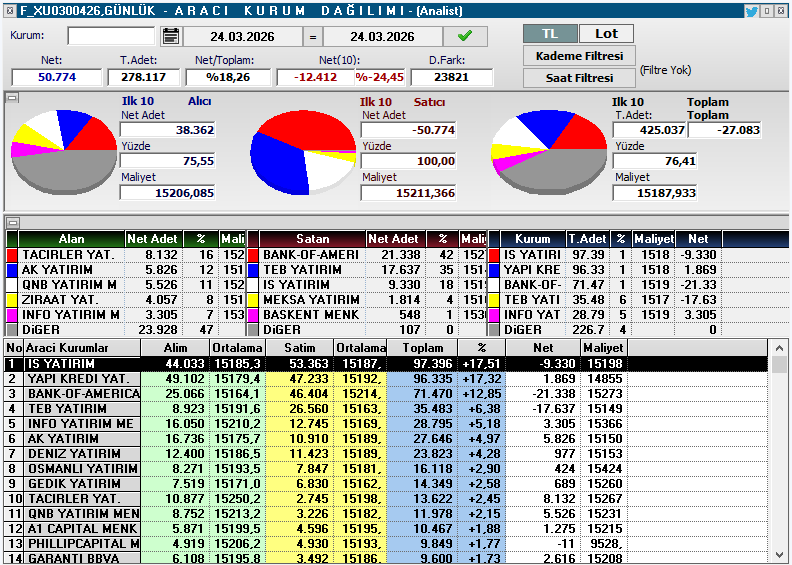Click the yellow swatch next to ZIRAAT YAT.
792x565 pixels.
click(x=12, y=299)
